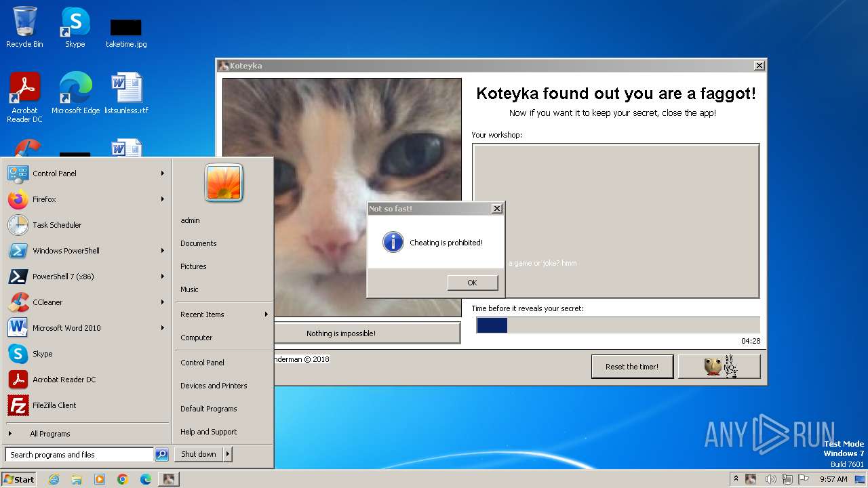This screenshot has height=488, width=868.
Task: Click the user account flower picture
Action: [x=224, y=182]
